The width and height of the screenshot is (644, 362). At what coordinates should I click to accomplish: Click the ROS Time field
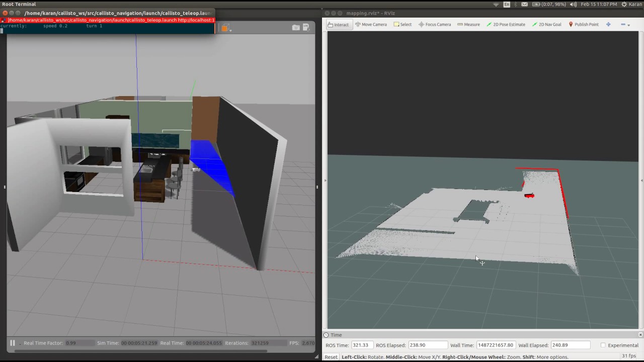[x=362, y=345]
